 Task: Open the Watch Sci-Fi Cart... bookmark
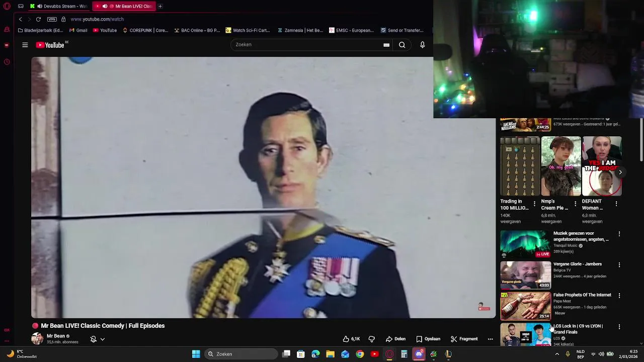(x=248, y=30)
